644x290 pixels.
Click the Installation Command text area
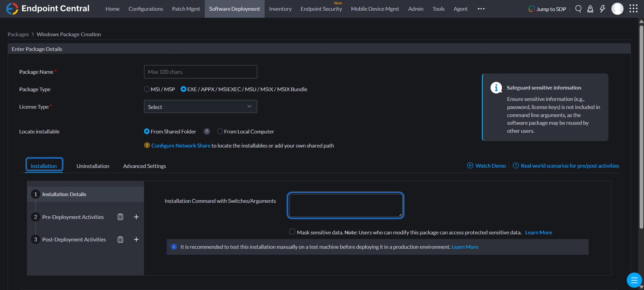(346, 205)
